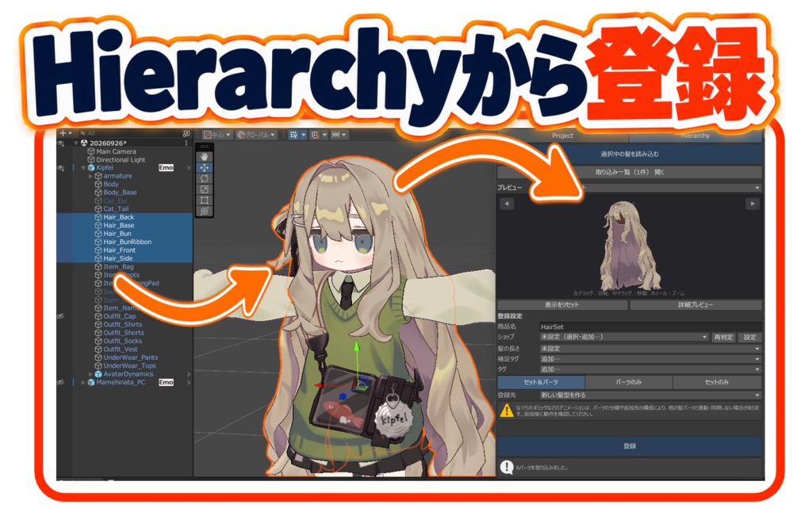Open the プレビュー selection dropdown
Screen dimensions: 812x516
[671, 187]
